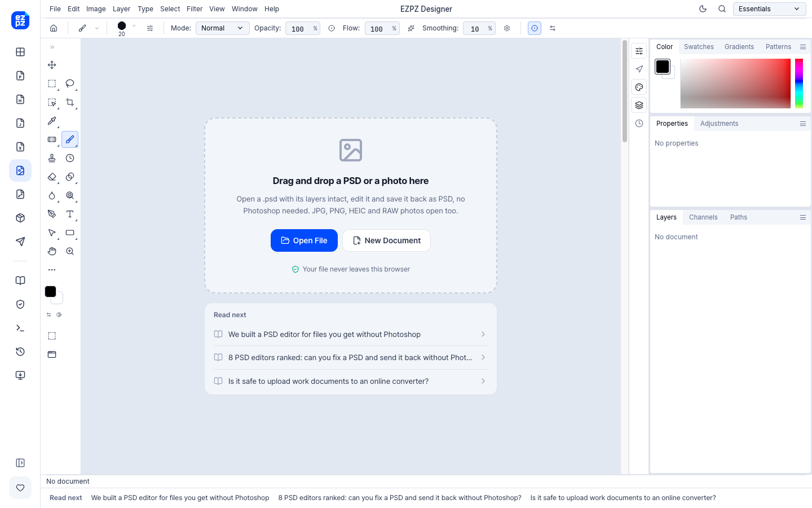Open the Layers panel menu
The width and height of the screenshot is (812, 508).
(x=803, y=217)
